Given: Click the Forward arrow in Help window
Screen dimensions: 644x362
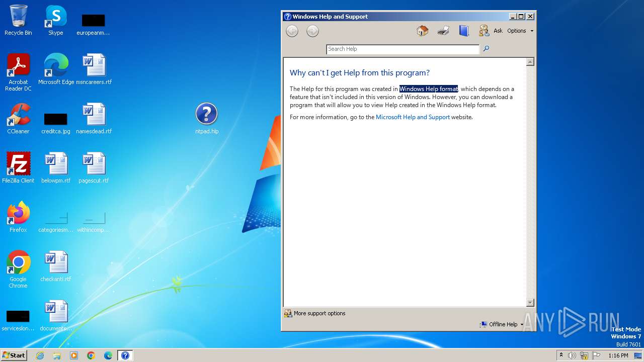Looking at the screenshot, I should coord(312,31).
